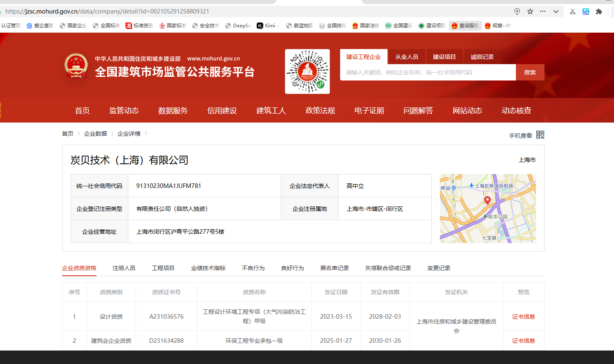Viewport: 614px width, 364px height.
Task: Open the 注册人员 tab
Action: [124, 268]
